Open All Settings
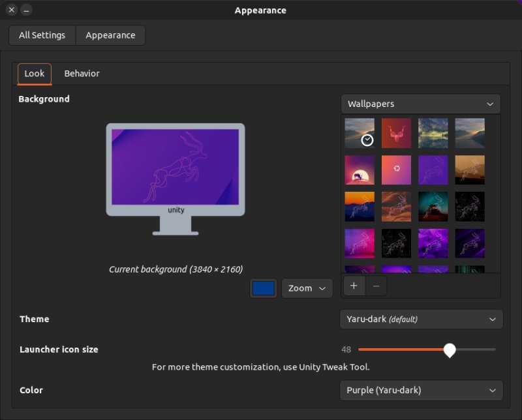This screenshot has height=420, width=522. tap(42, 35)
